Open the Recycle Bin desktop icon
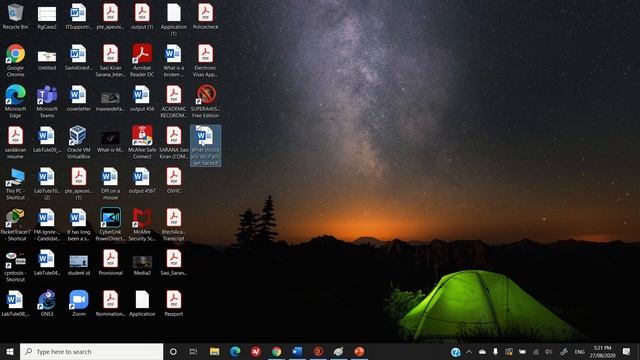The height and width of the screenshot is (360, 640). coord(16,17)
